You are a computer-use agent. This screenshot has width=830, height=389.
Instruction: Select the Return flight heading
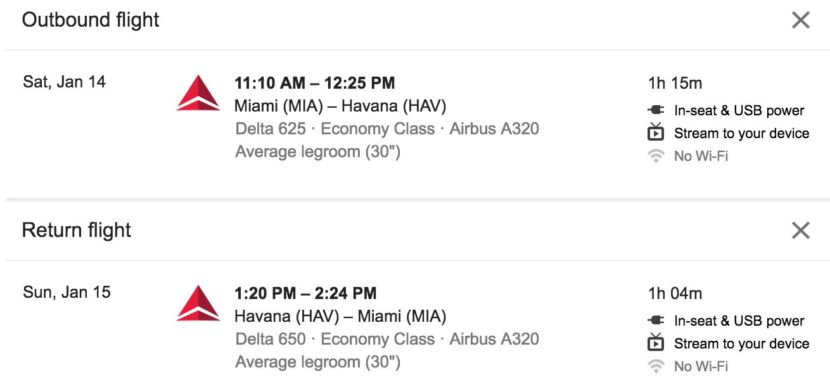click(x=76, y=230)
